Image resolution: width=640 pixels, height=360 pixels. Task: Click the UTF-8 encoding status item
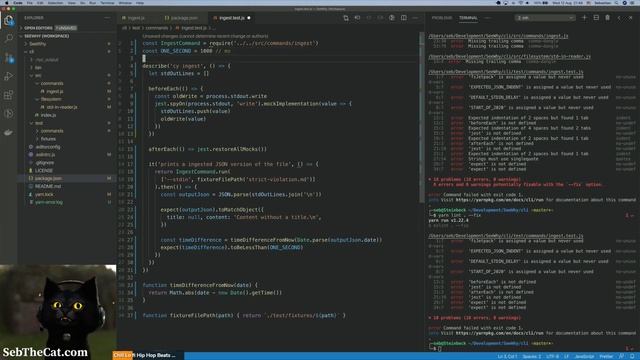tap(552, 356)
